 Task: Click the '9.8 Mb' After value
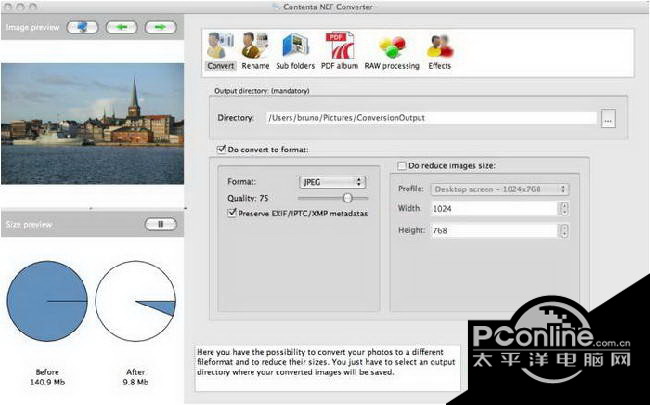pos(135,382)
